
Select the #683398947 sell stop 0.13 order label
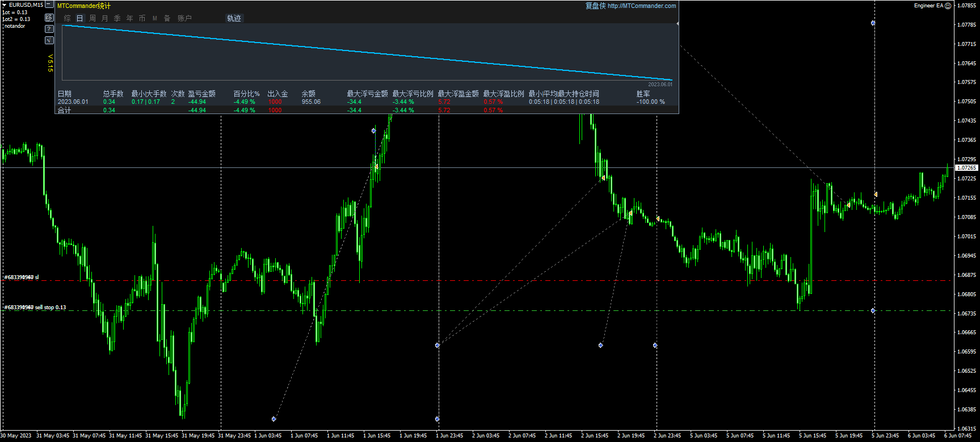[x=35, y=308]
